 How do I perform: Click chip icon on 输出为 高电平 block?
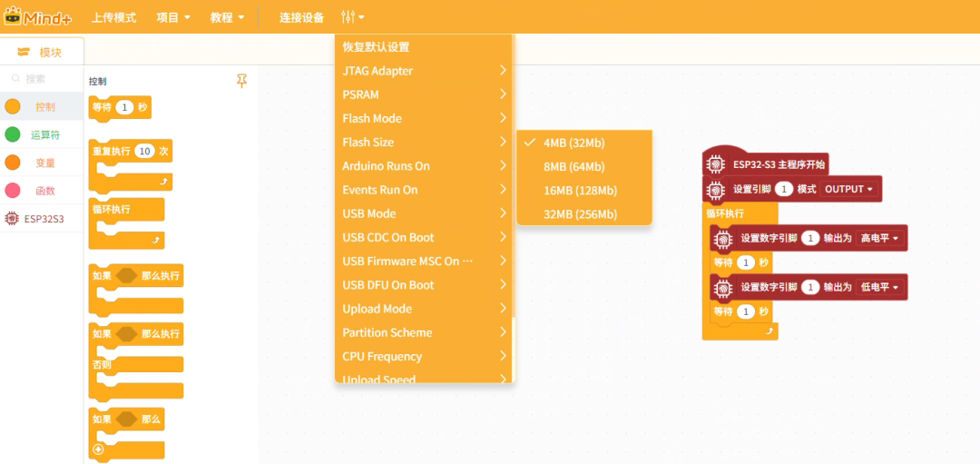coord(722,238)
